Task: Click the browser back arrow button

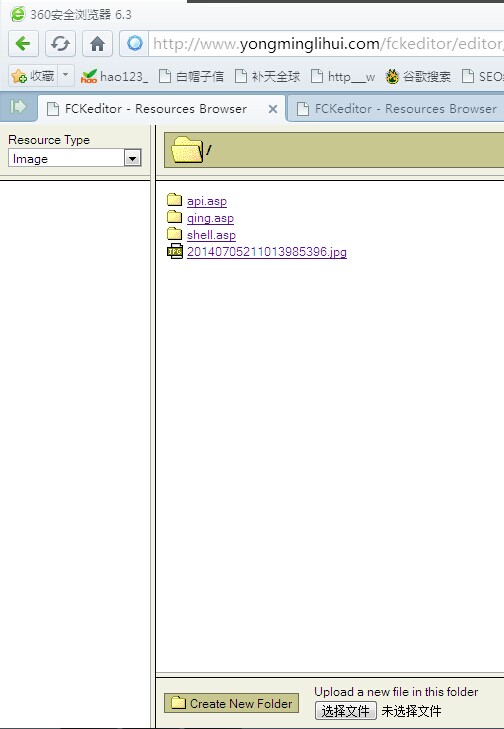Action: click(23, 44)
